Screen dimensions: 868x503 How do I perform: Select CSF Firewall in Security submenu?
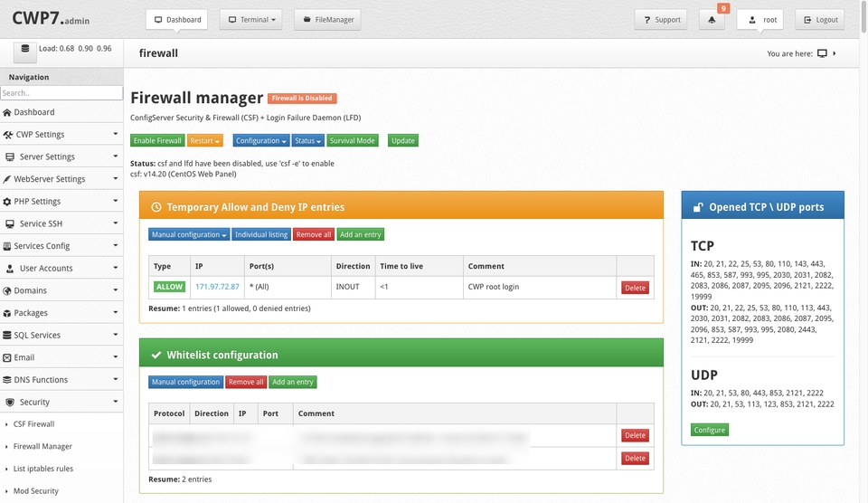coord(33,424)
